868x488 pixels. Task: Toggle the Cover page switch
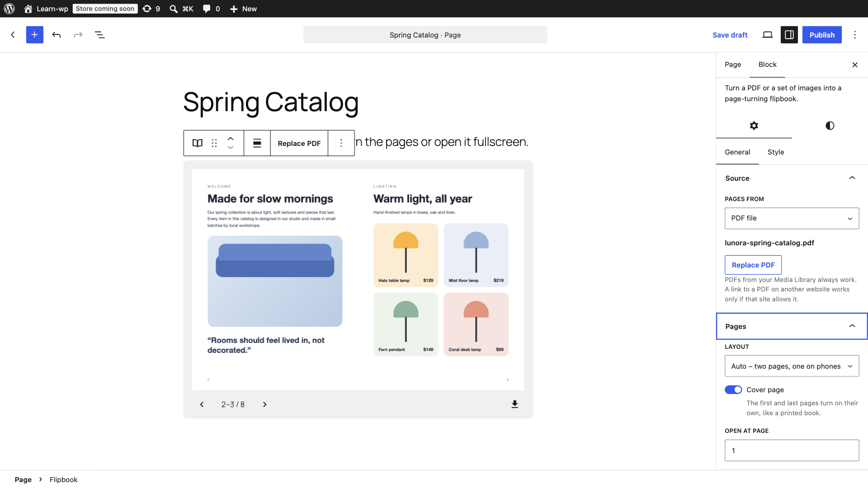733,389
